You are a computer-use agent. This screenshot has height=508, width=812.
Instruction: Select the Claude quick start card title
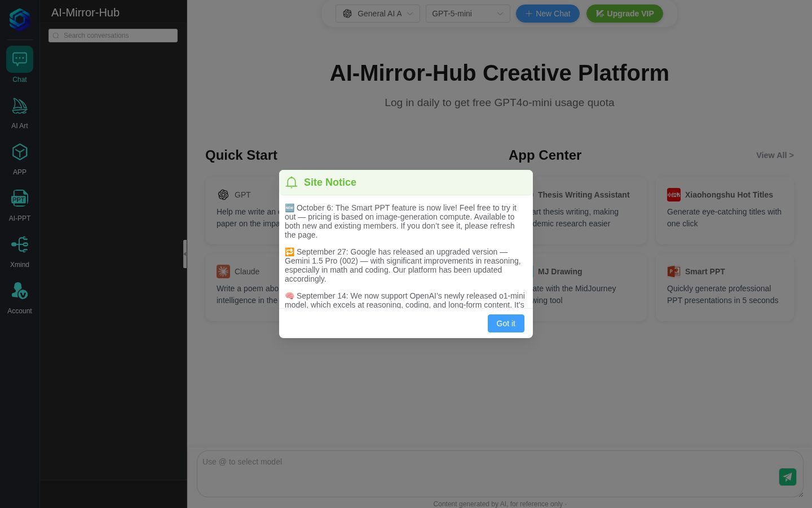tap(247, 271)
